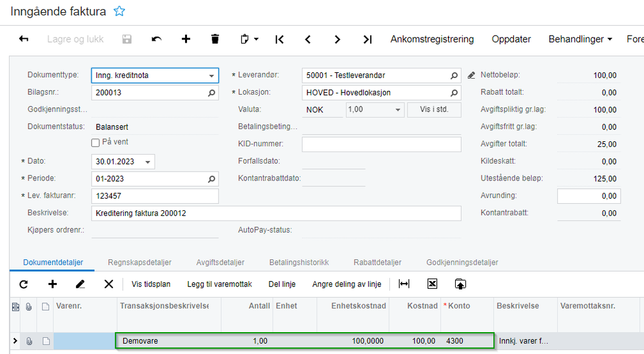Open the clipboard copy-paste menu
Image resolution: width=644 pixels, height=354 pixels.
coord(249,39)
